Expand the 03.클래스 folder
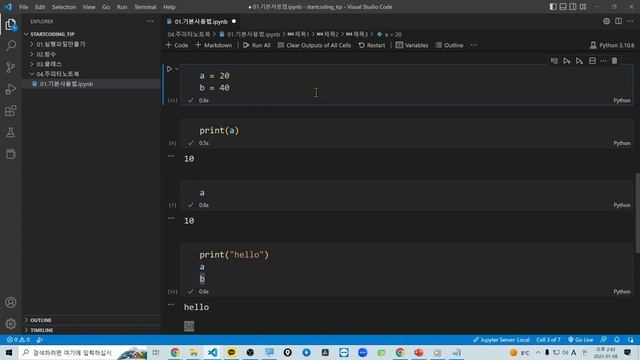The image size is (640, 360). pos(49,64)
